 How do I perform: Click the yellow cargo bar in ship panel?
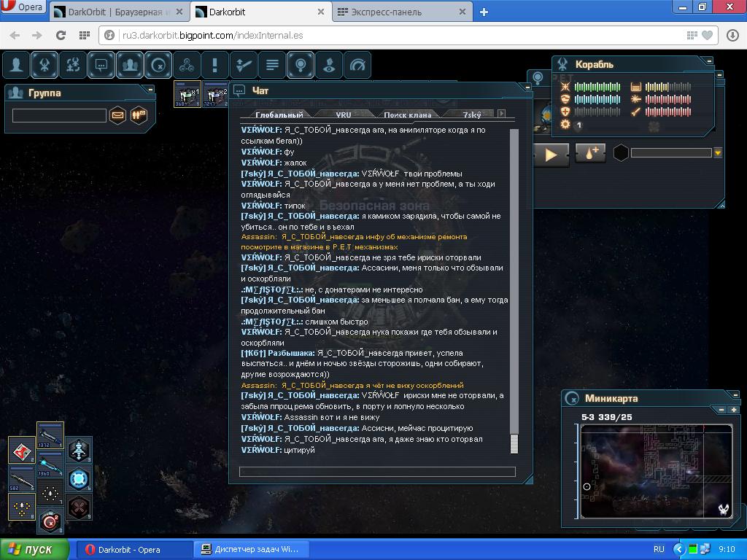pos(668,87)
